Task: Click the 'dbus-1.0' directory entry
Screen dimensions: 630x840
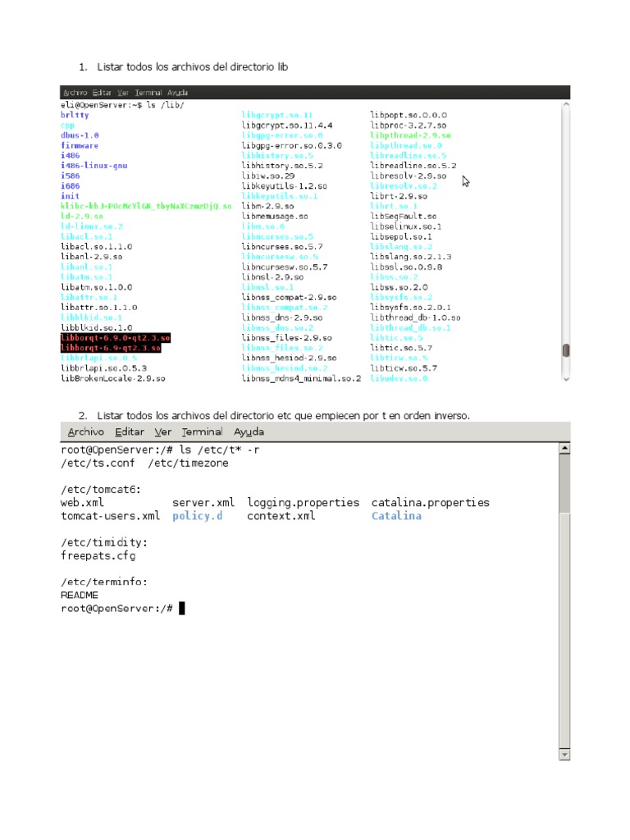Action: [80, 135]
